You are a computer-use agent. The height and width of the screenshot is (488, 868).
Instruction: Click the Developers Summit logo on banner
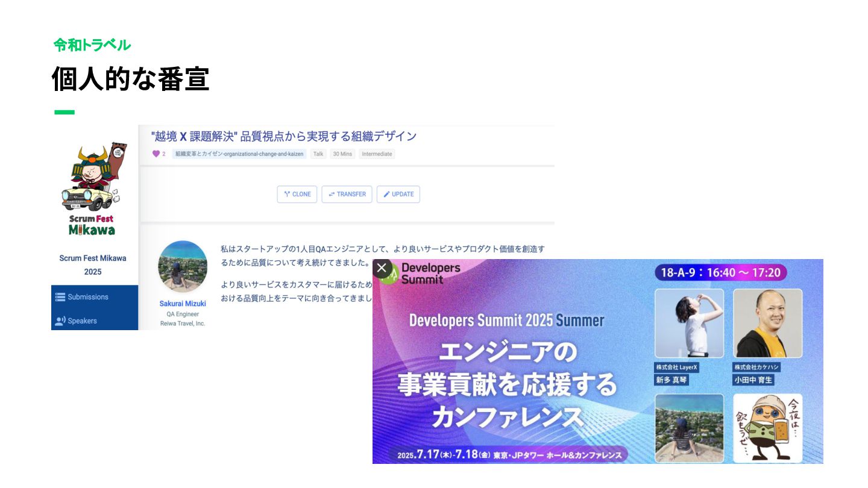(x=421, y=274)
